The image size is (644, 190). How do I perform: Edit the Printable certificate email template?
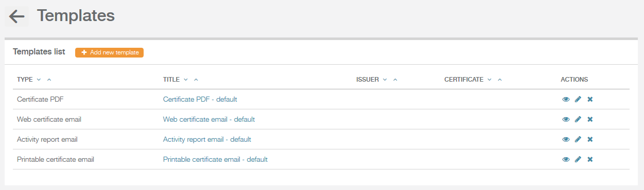click(x=578, y=159)
